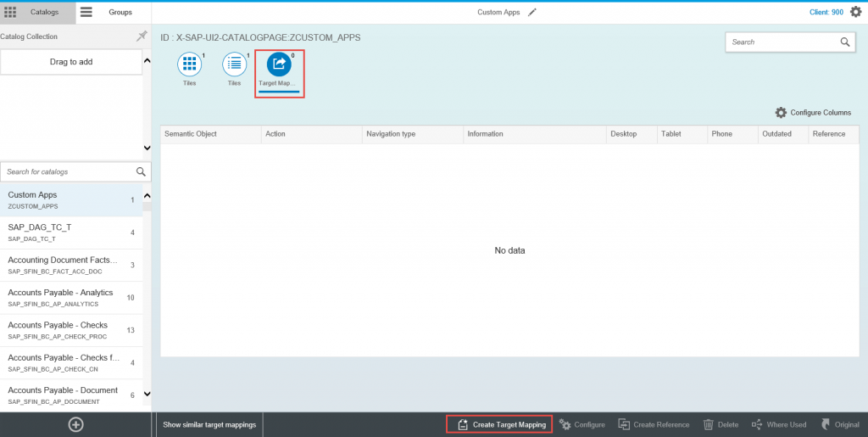Image resolution: width=868 pixels, height=437 pixels.
Task: Click the Where Used button
Action: (x=779, y=425)
